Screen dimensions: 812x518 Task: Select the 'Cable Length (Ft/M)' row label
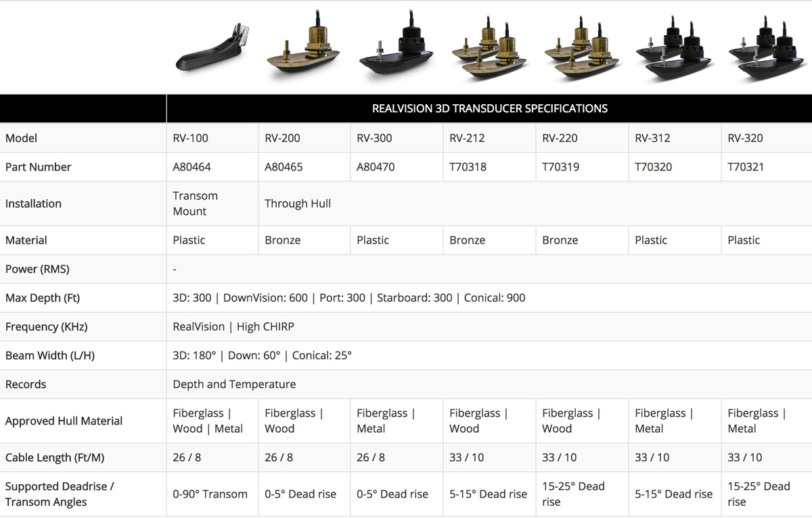click(55, 458)
